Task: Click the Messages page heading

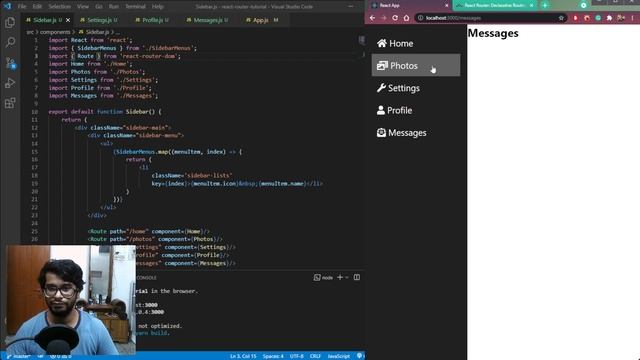Action: pos(493,33)
